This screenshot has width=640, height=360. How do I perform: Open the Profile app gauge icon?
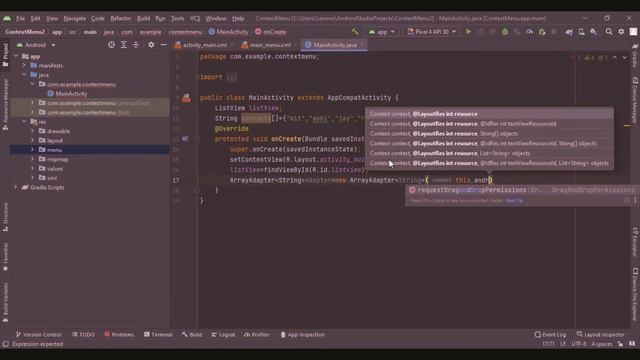(529, 32)
